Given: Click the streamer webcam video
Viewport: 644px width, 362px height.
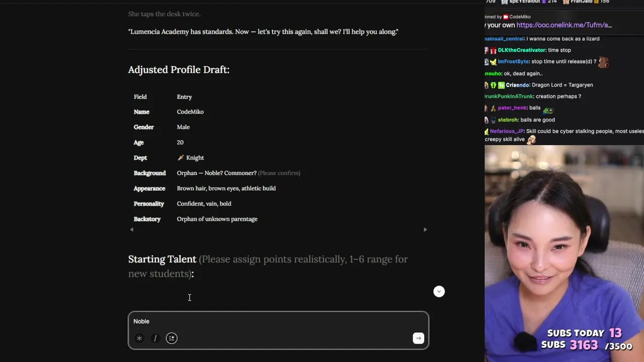Looking at the screenshot, I should pos(564,254).
